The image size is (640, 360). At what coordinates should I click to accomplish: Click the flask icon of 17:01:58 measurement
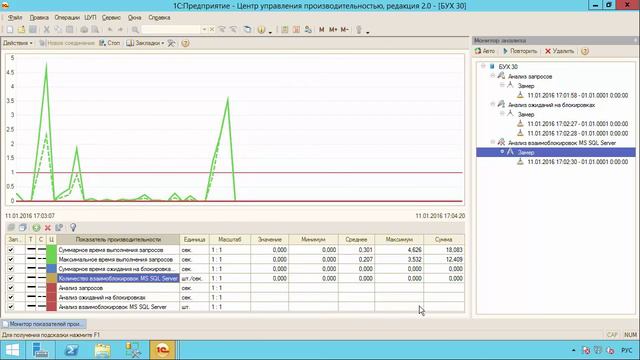tap(520, 95)
